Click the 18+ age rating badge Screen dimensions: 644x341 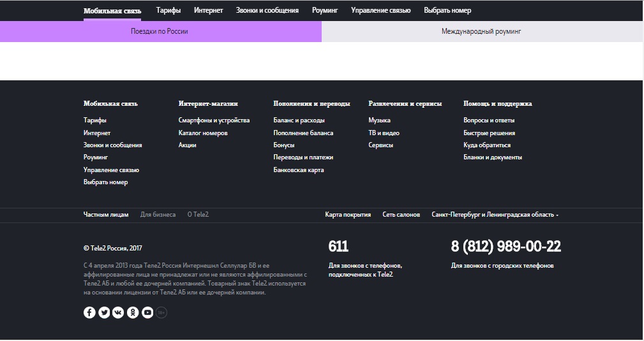click(x=161, y=313)
